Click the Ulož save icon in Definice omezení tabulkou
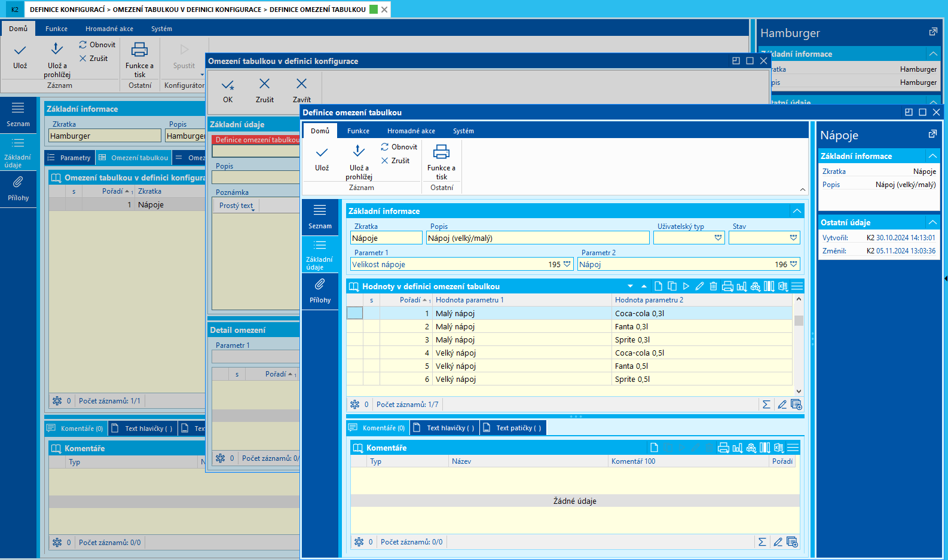 (322, 153)
